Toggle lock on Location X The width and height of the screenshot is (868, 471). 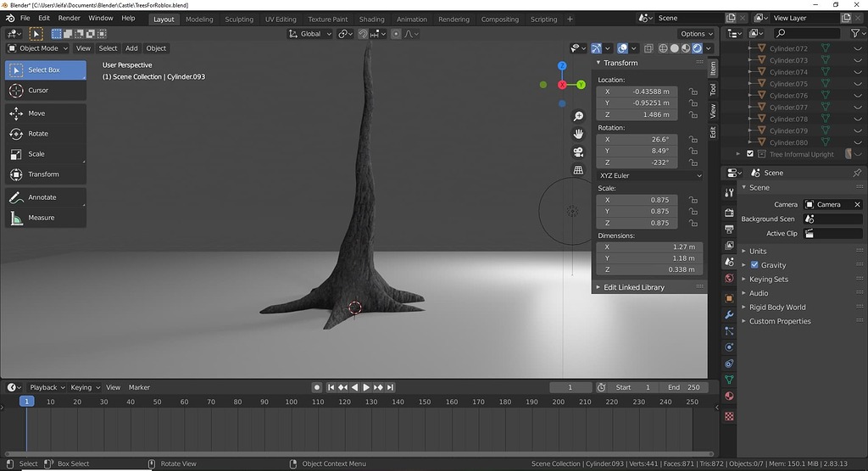[x=693, y=91]
